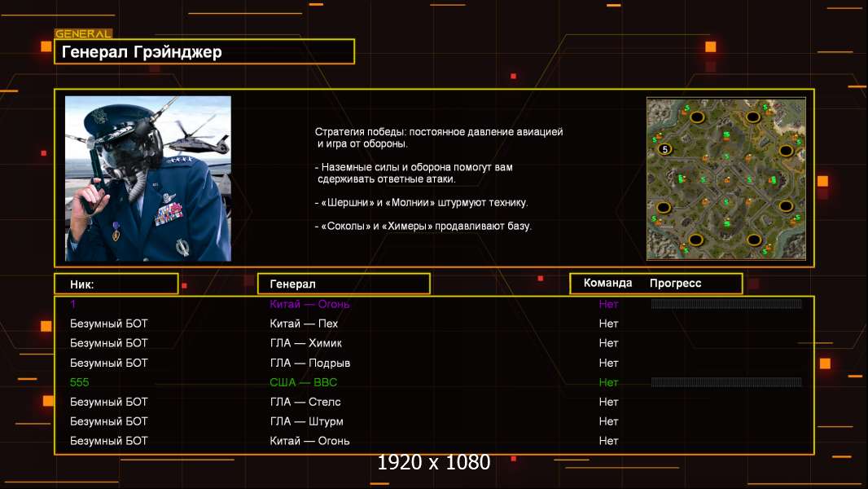
Task: Select the purple player "1" nickname
Action: (x=73, y=304)
